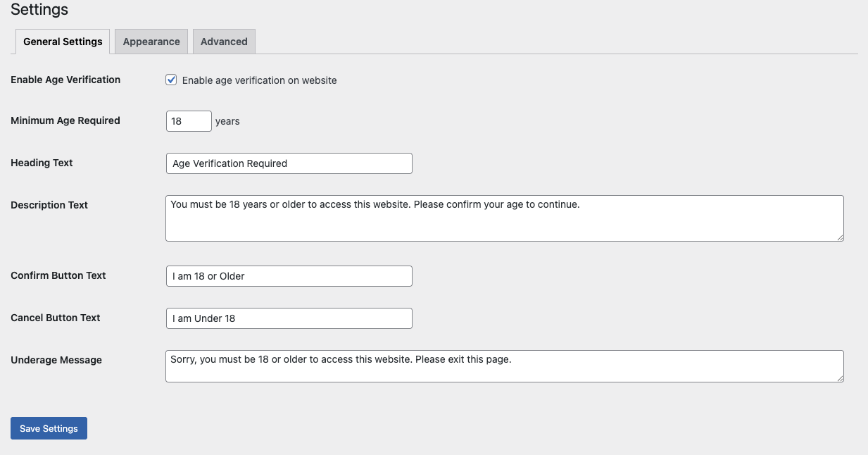Screen dimensions: 868x455
Task: Click the Underage Message label
Action: coord(56,360)
